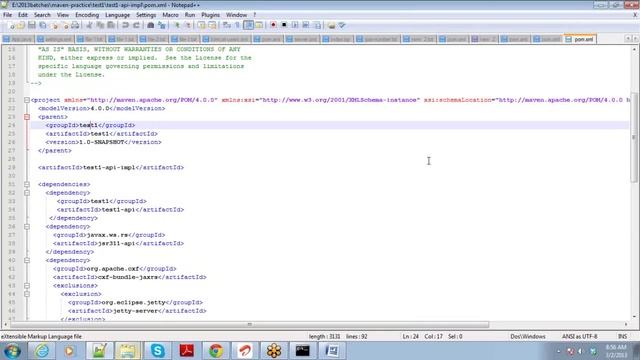Click the Windows Start button

[x=12, y=351]
